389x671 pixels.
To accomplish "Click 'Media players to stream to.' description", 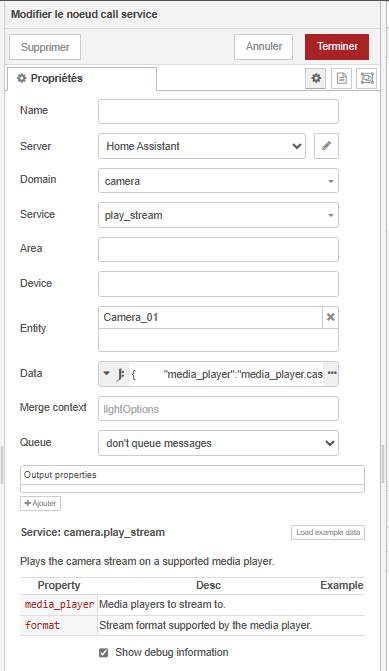I will [x=162, y=604].
